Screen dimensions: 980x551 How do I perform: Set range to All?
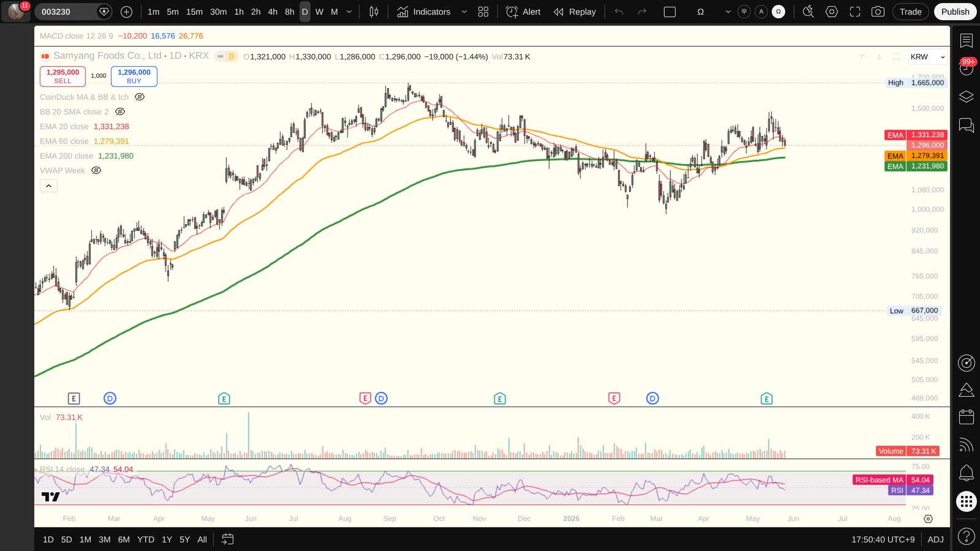point(202,539)
